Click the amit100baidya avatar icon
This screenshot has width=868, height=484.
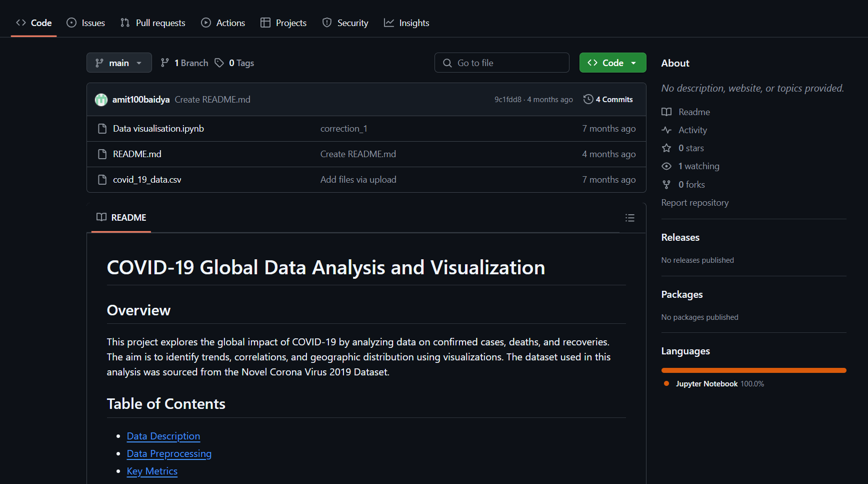(101, 100)
